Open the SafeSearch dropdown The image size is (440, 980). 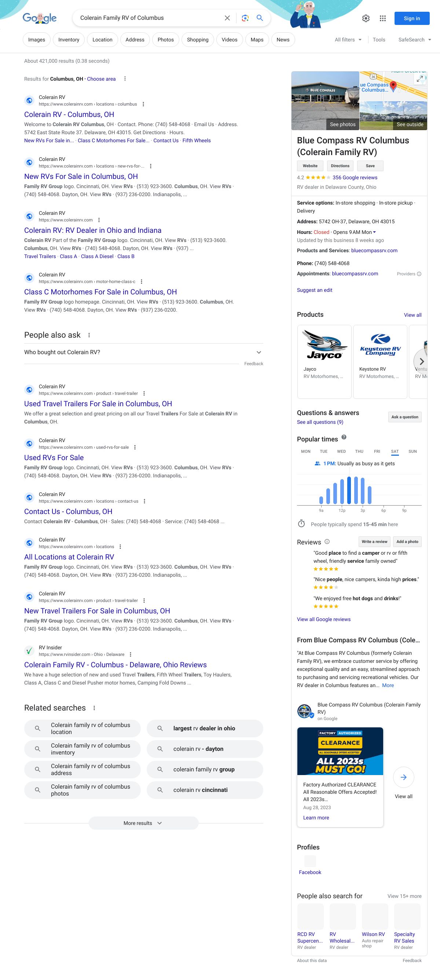point(414,40)
